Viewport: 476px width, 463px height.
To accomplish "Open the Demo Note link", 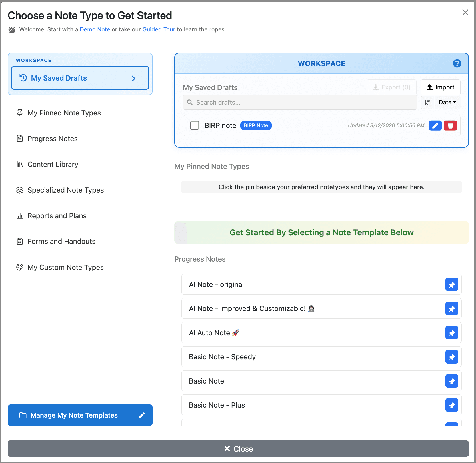I will 95,29.
